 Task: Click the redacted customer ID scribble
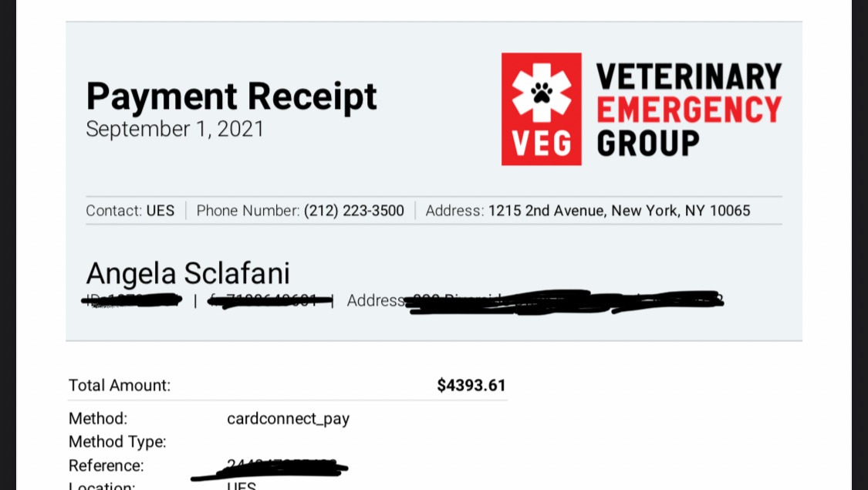[x=132, y=301]
